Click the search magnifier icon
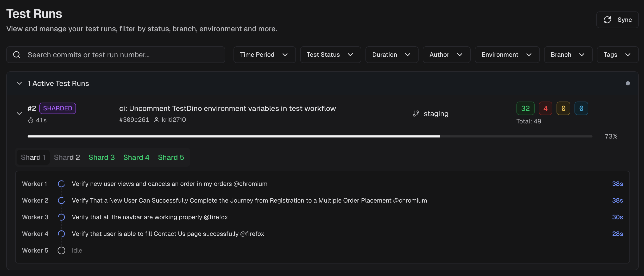 tap(17, 55)
